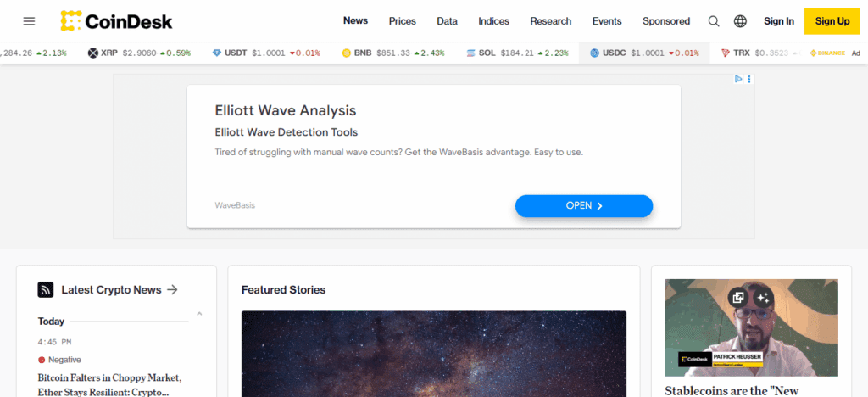Open the hamburger navigation menu
The image size is (868, 397).
tap(29, 21)
